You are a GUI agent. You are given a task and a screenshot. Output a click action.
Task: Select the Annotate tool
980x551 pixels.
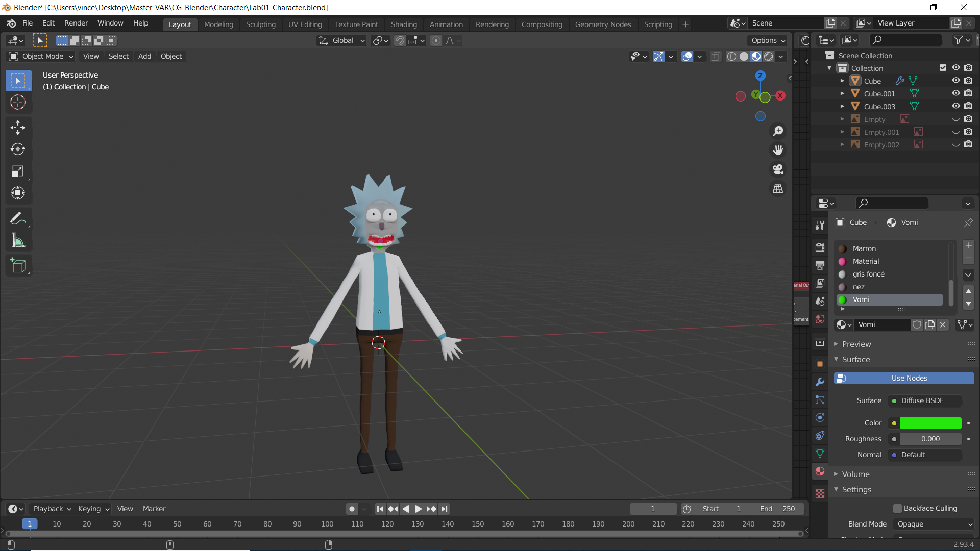[18, 219]
